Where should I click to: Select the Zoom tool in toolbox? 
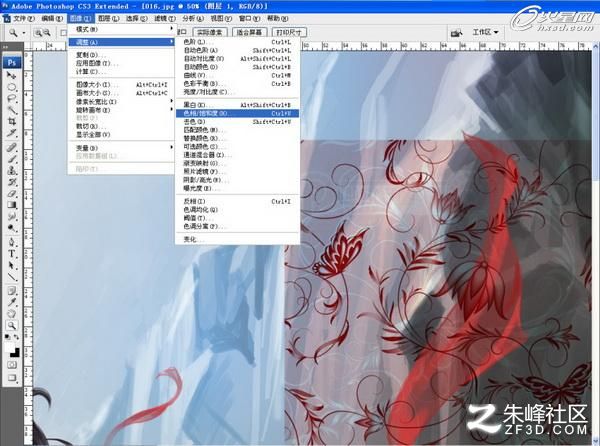tap(11, 326)
